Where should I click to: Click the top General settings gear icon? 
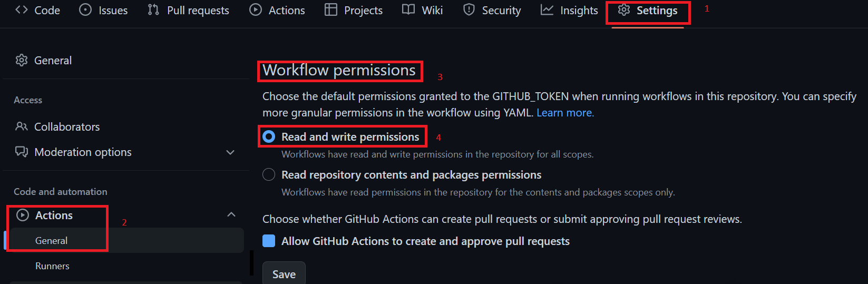(22, 61)
